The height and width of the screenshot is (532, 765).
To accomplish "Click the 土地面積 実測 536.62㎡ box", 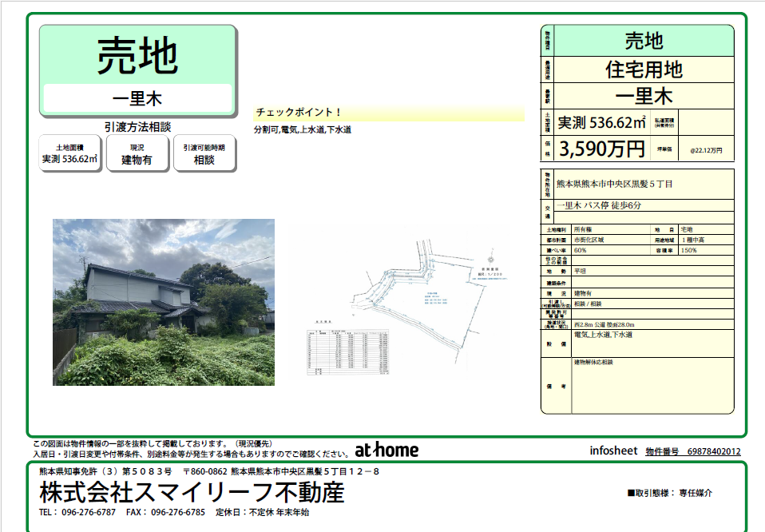I will pos(70,153).
